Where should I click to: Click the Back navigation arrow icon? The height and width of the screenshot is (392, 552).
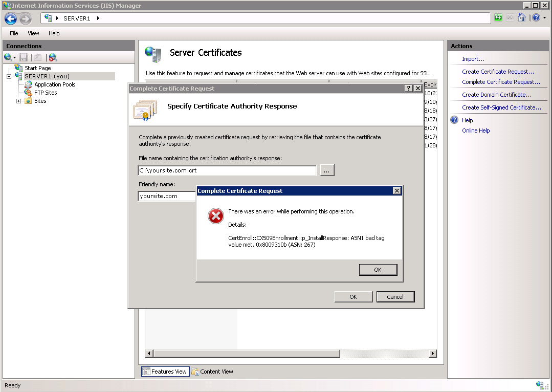pyautogui.click(x=11, y=18)
